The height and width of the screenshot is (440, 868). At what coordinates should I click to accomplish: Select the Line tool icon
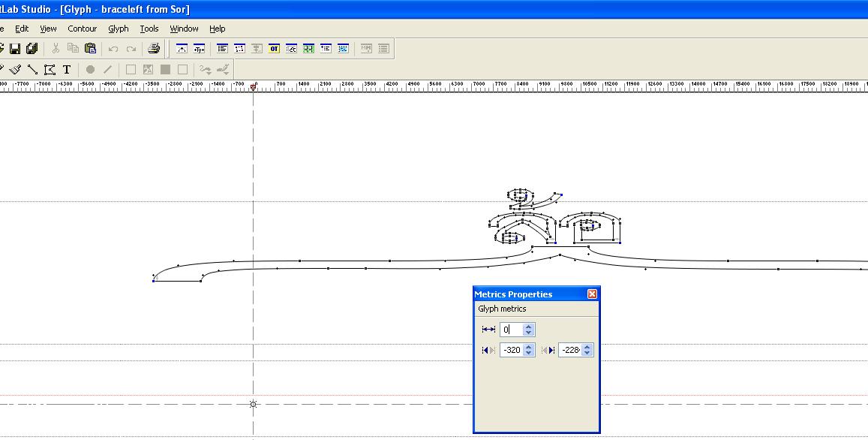(x=32, y=69)
